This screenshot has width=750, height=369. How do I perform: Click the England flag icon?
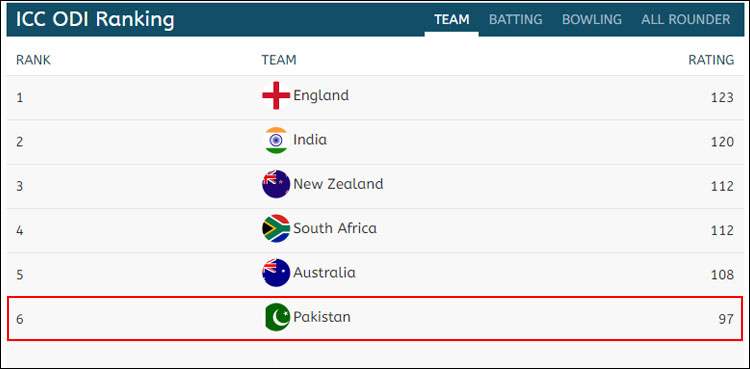(276, 96)
